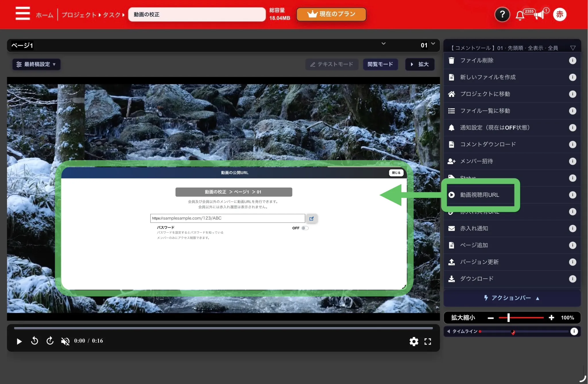Image resolution: width=588 pixels, height=384 pixels.
Task: Open the hamburger main menu
Action: pyautogui.click(x=23, y=14)
